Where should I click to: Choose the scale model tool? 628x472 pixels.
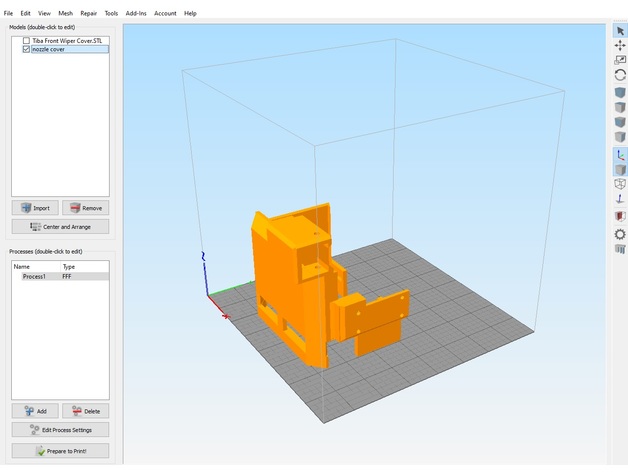click(x=620, y=60)
